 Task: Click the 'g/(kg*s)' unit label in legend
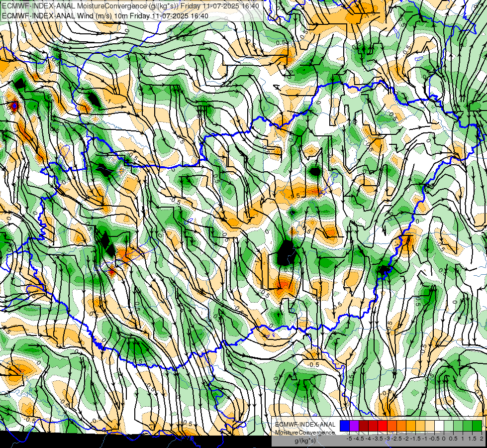(x=305, y=441)
